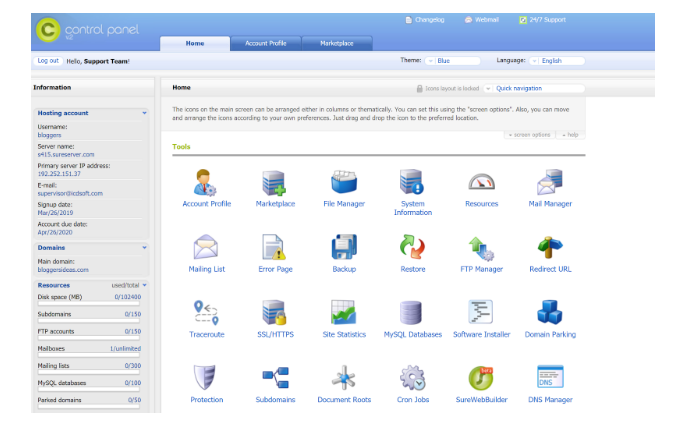Click the control panel logo
The width and height of the screenshot is (686, 424).
pyautogui.click(x=88, y=30)
